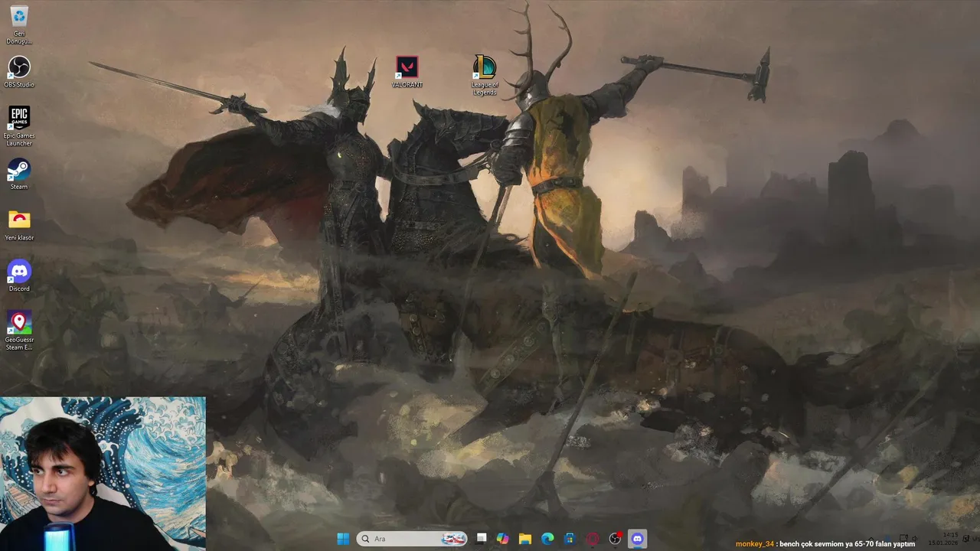Click the monkey_34 username in chat overlay

coord(755,544)
